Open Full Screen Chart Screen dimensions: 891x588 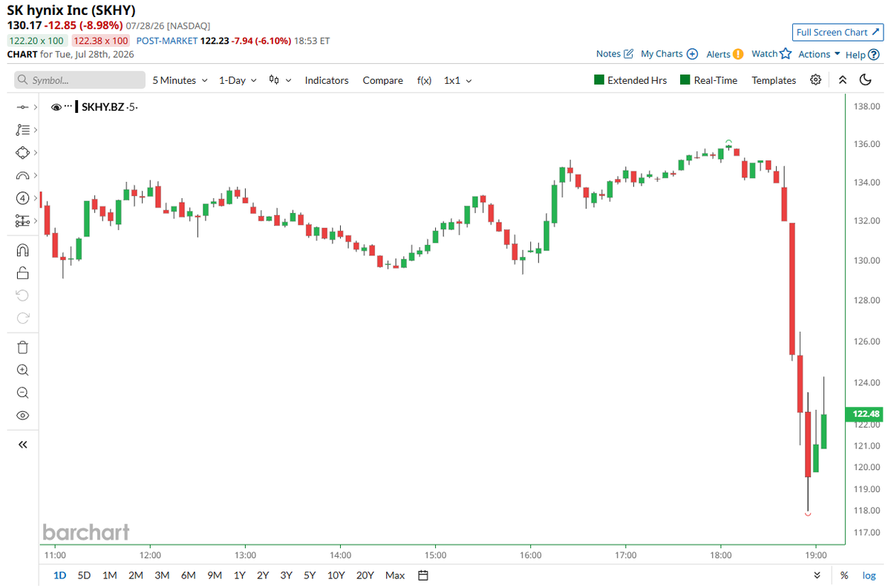click(x=837, y=32)
